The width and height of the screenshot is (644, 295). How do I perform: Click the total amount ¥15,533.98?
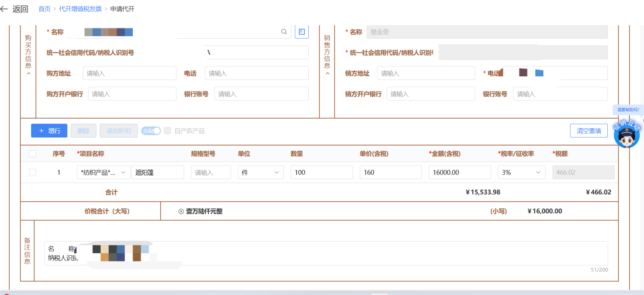483,192
